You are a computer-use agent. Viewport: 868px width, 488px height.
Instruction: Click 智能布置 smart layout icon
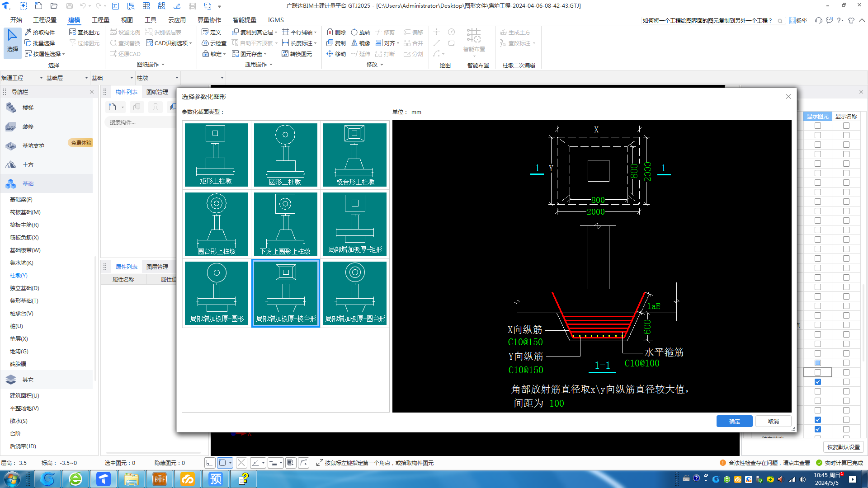coord(474,35)
